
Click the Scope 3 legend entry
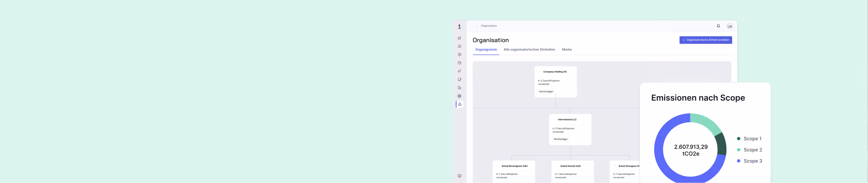coord(750,161)
